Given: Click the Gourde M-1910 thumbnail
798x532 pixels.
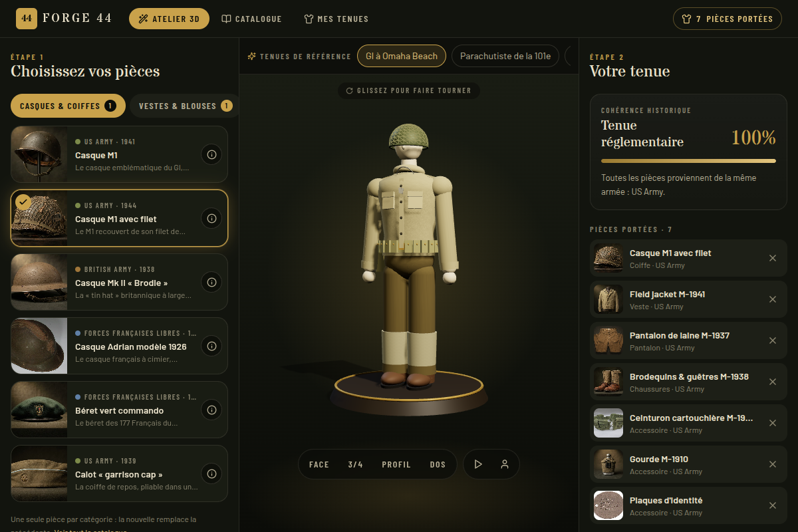Looking at the screenshot, I should coord(608,464).
